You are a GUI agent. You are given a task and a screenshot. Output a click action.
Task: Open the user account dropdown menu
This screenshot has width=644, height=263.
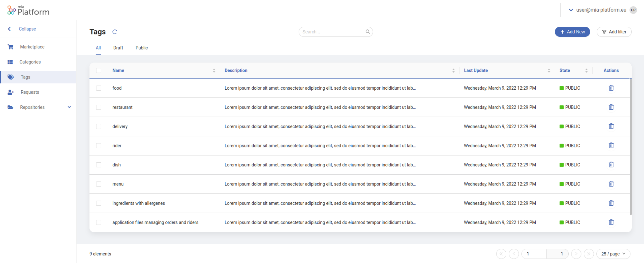[x=571, y=10]
